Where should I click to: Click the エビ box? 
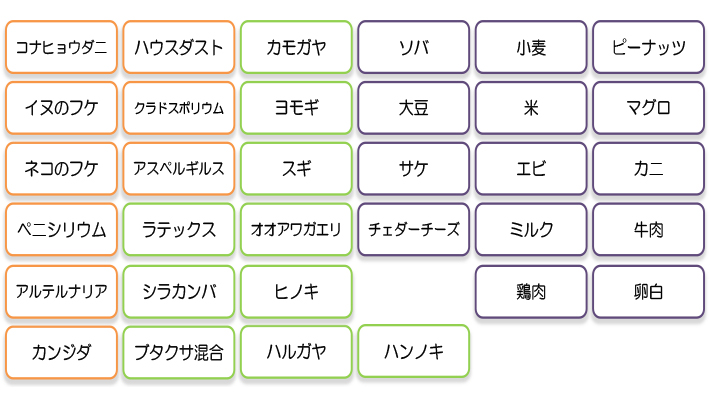tap(531, 169)
